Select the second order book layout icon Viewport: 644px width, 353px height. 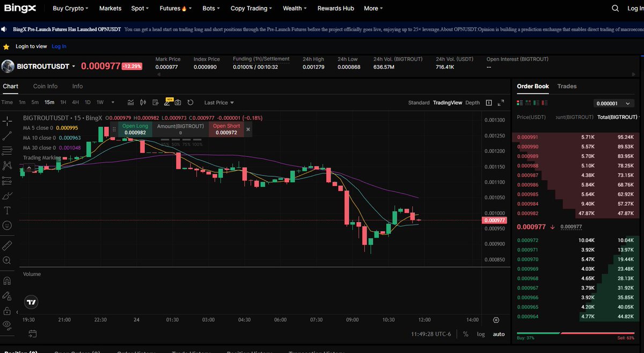click(528, 103)
